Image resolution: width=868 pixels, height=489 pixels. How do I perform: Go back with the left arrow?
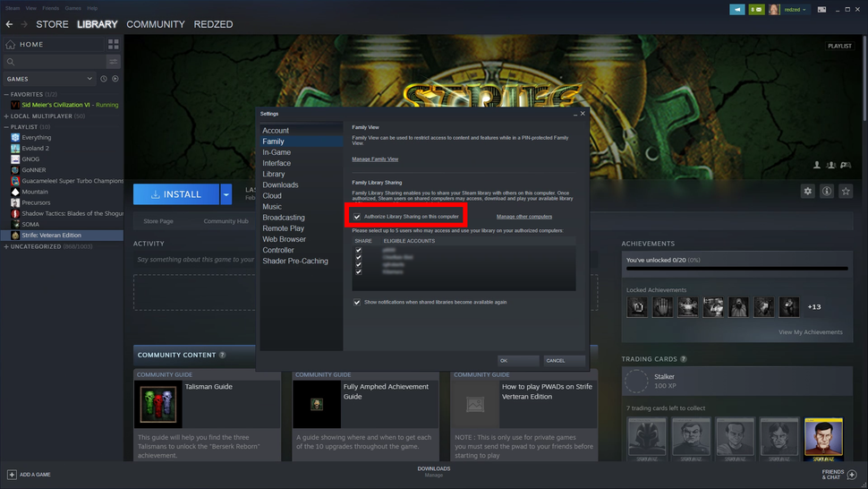9,24
